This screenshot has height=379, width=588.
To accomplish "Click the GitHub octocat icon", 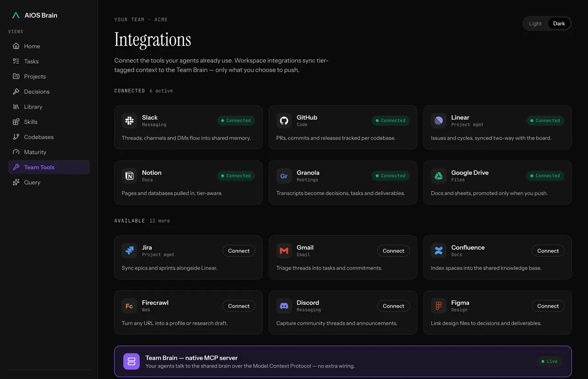I will [x=284, y=121].
